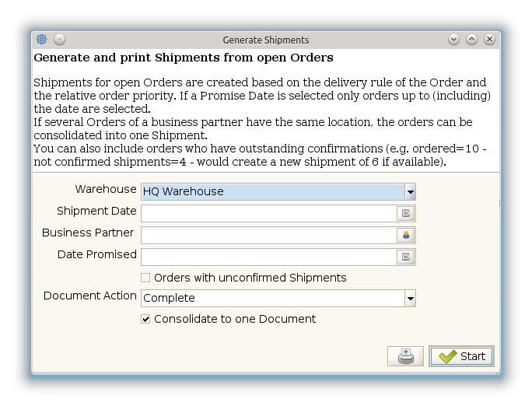Enable Orders with unconfirmed Shipments
The height and width of the screenshot is (406, 532).
(145, 278)
